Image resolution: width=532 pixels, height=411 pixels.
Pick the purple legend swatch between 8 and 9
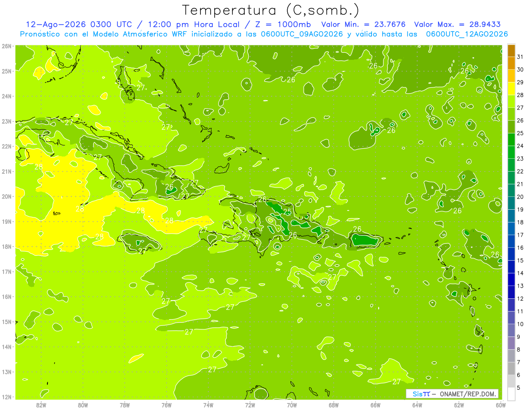click(511, 343)
